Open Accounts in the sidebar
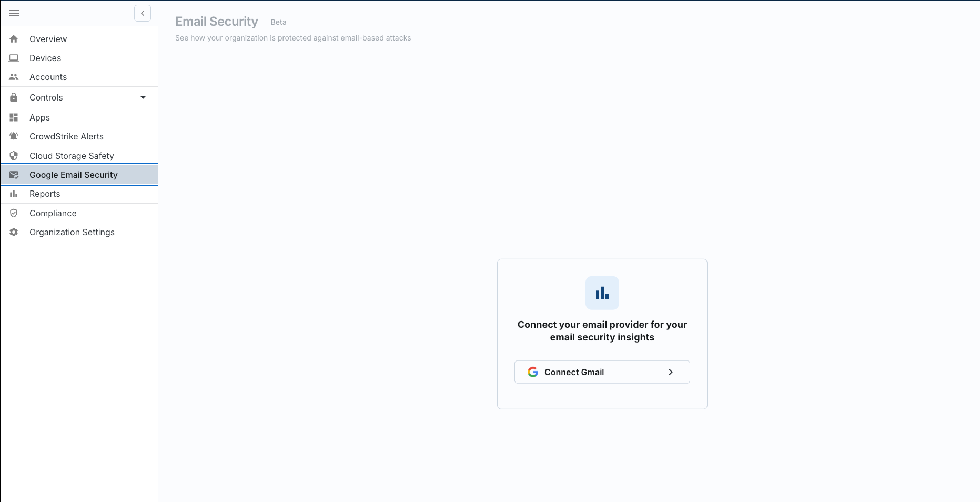The image size is (980, 502). [x=79, y=77]
